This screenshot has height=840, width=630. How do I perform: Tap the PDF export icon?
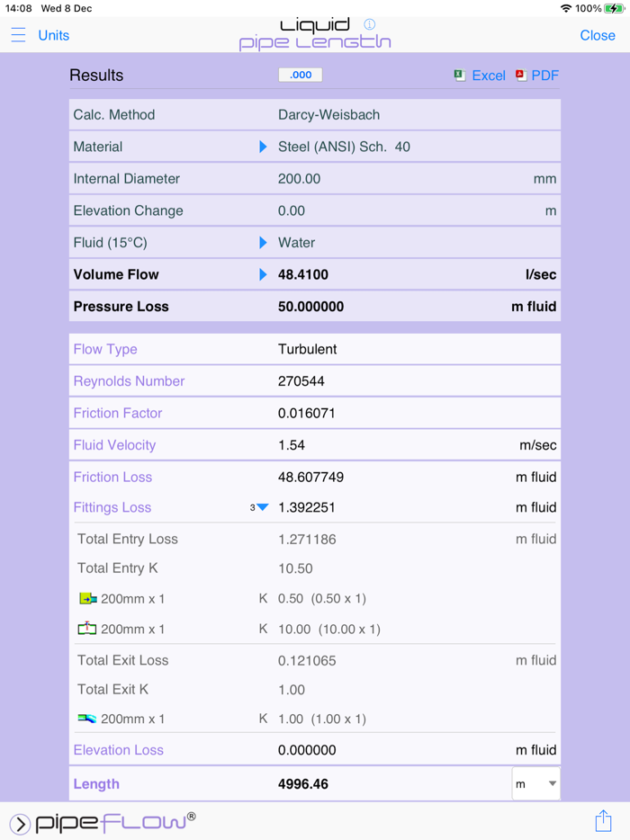click(520, 76)
